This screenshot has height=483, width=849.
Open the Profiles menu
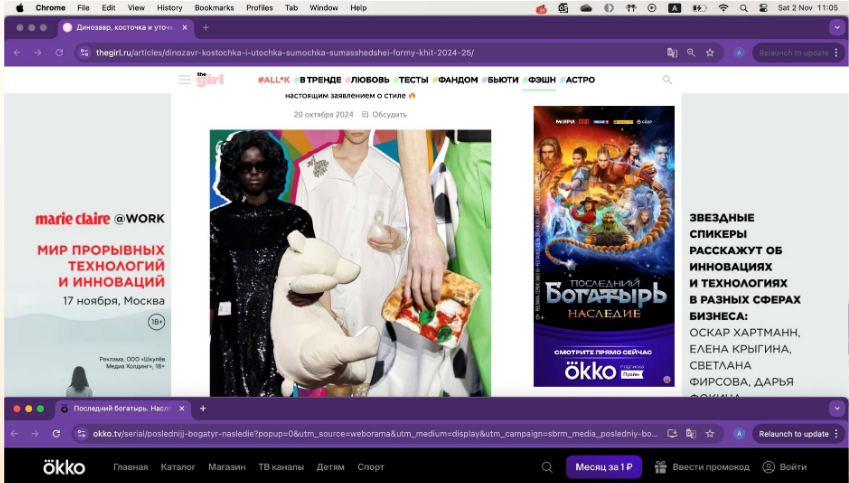click(x=259, y=8)
